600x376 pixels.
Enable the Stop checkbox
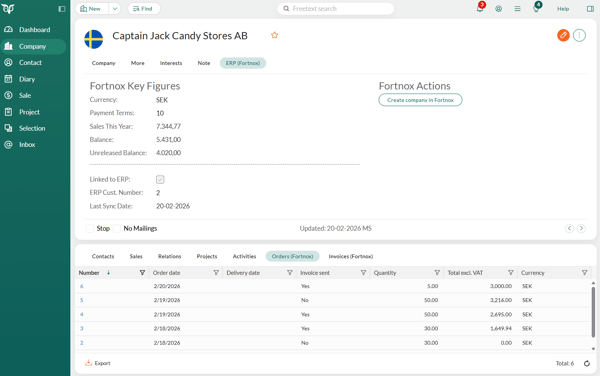coord(90,228)
